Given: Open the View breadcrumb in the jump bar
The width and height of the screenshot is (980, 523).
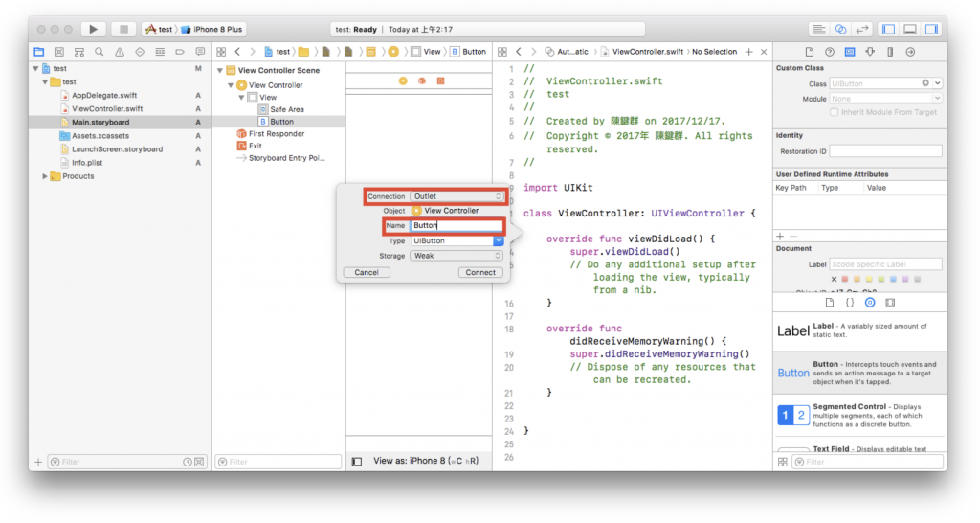Looking at the screenshot, I should click(426, 52).
